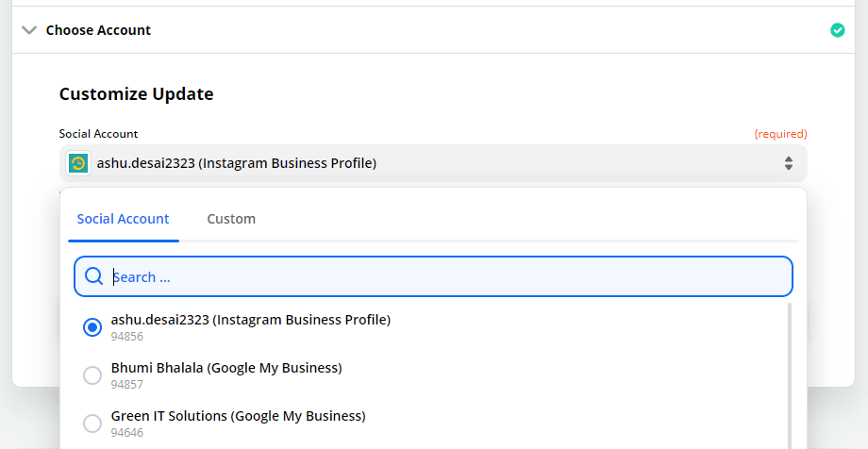Click the up-down arrows on Social Account field

[789, 163]
